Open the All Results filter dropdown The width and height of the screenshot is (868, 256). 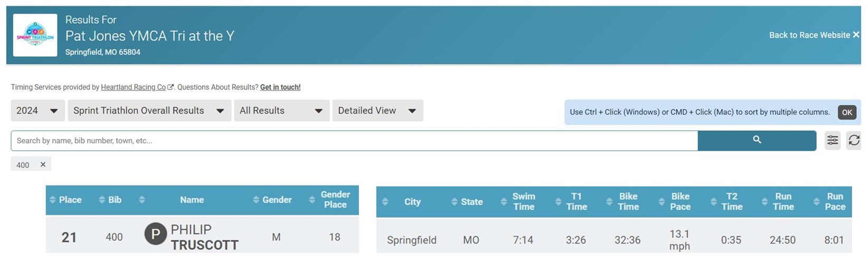pyautogui.click(x=281, y=111)
